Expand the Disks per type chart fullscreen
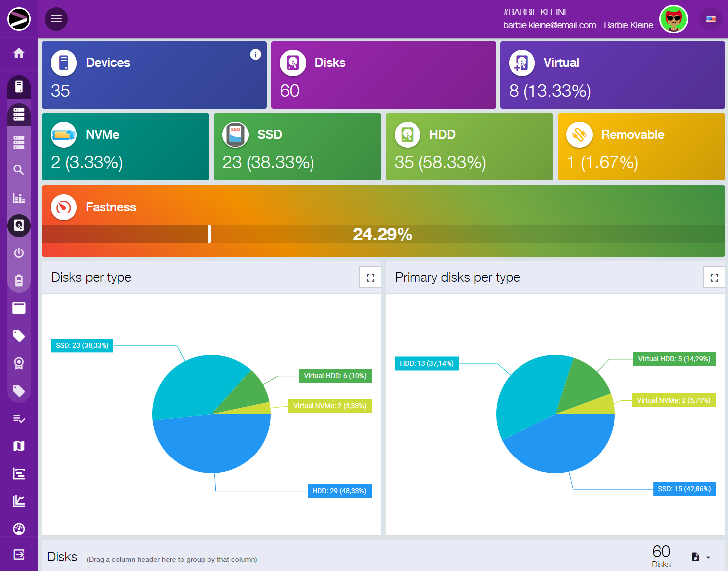This screenshot has height=571, width=728. (x=370, y=278)
